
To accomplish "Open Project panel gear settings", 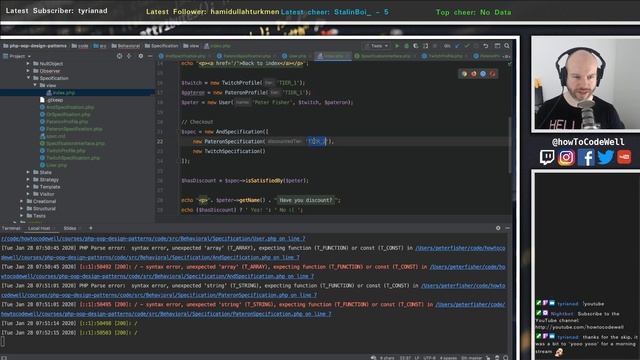I will coord(140,56).
